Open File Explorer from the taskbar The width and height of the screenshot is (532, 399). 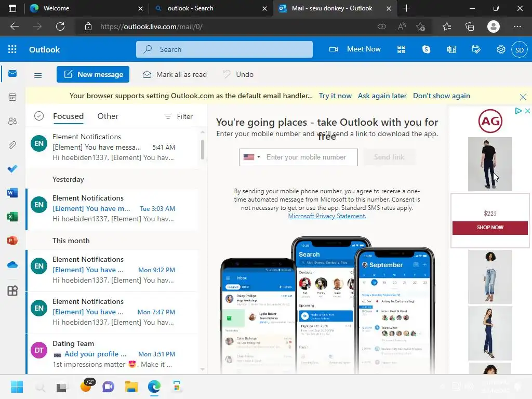(131, 387)
